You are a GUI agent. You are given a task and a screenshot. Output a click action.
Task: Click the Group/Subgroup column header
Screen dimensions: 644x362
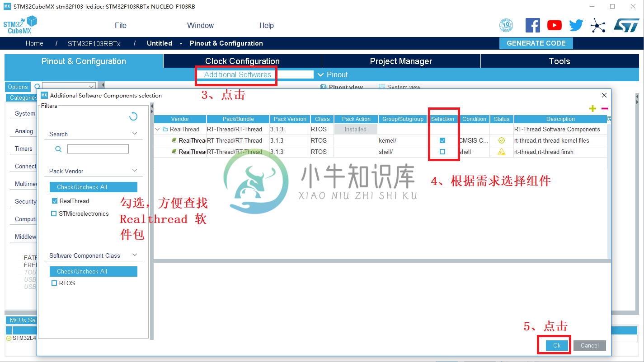[x=403, y=119]
